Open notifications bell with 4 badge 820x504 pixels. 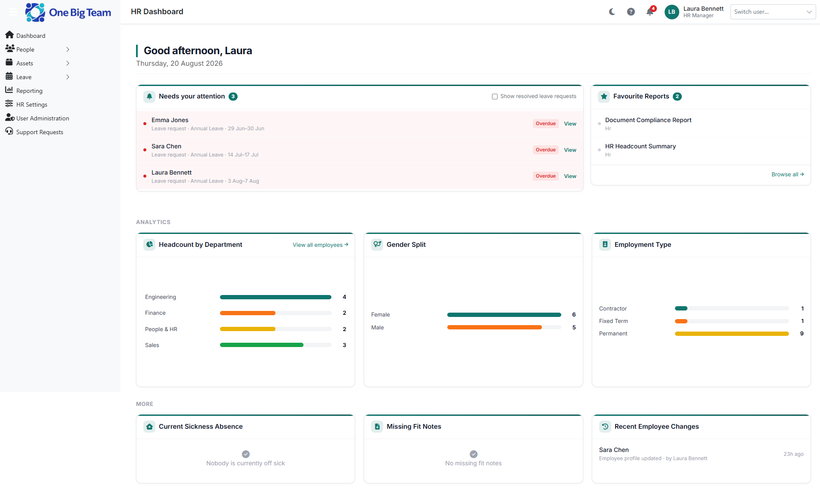click(650, 12)
